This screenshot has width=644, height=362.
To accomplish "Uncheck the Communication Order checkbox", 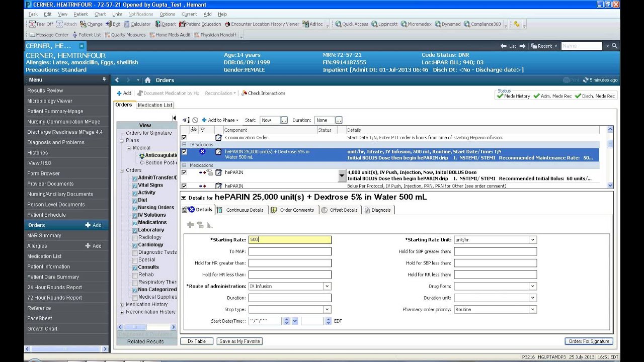I will tap(184, 137).
